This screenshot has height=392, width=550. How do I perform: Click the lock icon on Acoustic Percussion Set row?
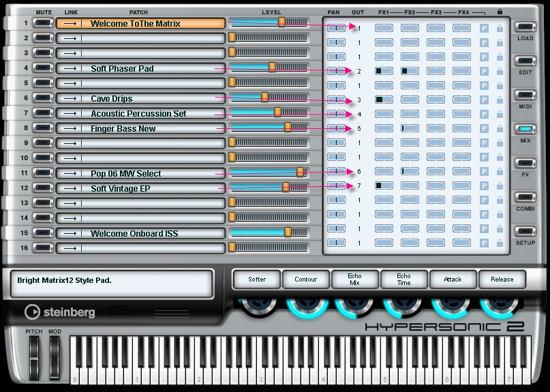pos(500,115)
